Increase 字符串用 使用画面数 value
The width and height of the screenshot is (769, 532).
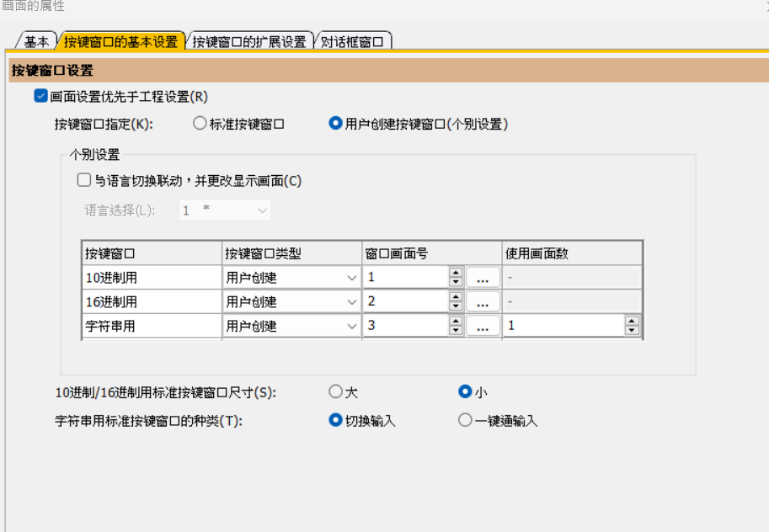point(632,321)
